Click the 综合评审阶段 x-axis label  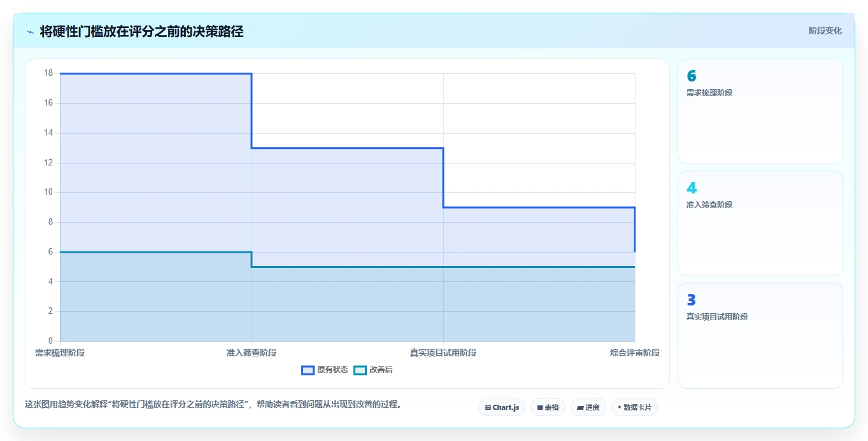[x=634, y=353]
